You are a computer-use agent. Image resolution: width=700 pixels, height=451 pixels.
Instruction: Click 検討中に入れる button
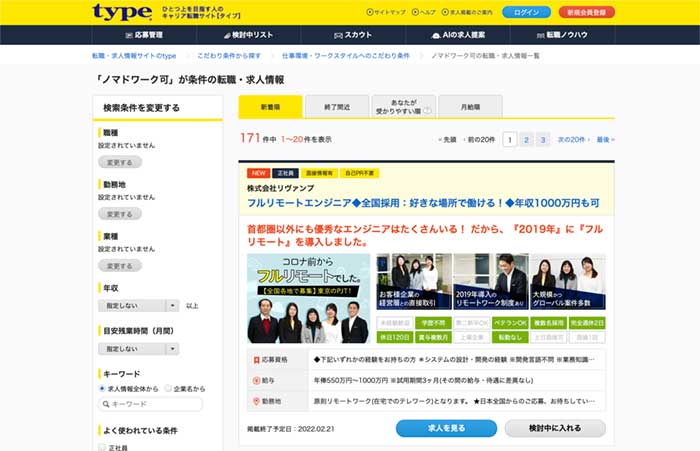pos(555,428)
